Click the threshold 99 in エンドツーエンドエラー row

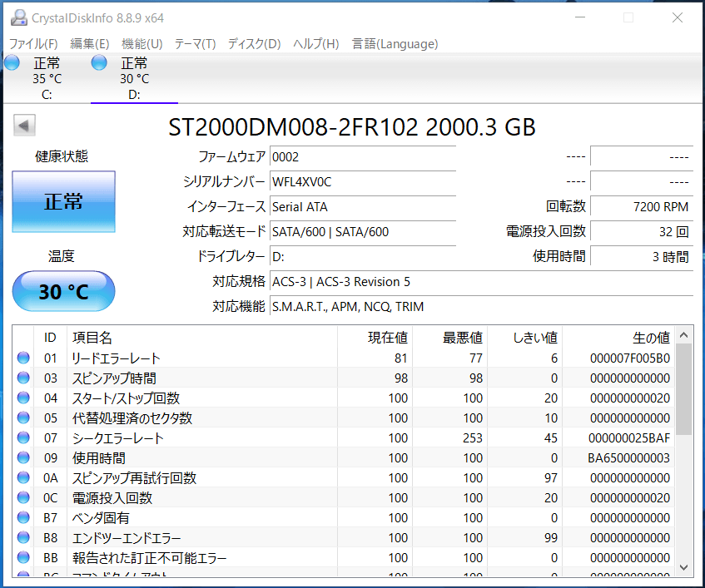pos(551,538)
